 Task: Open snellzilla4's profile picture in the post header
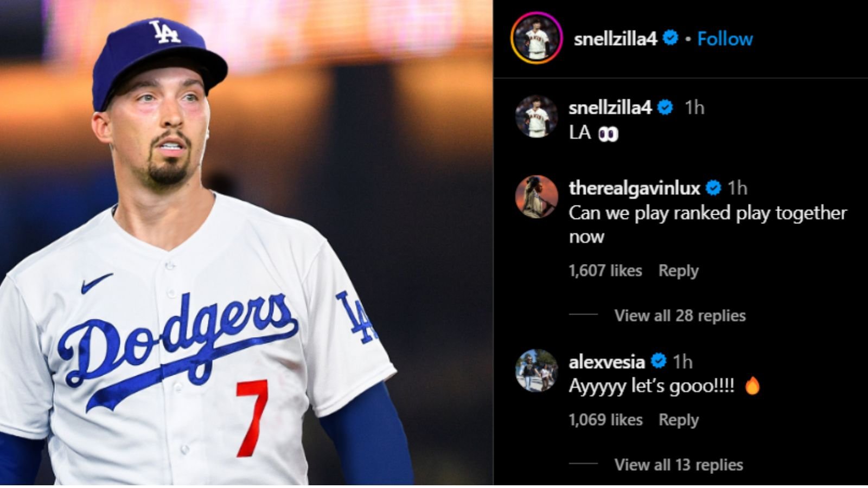coord(534,38)
